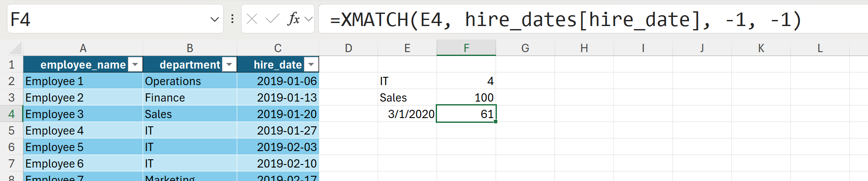Select column F header
Viewport: 868px width, 181px height.
pos(466,48)
